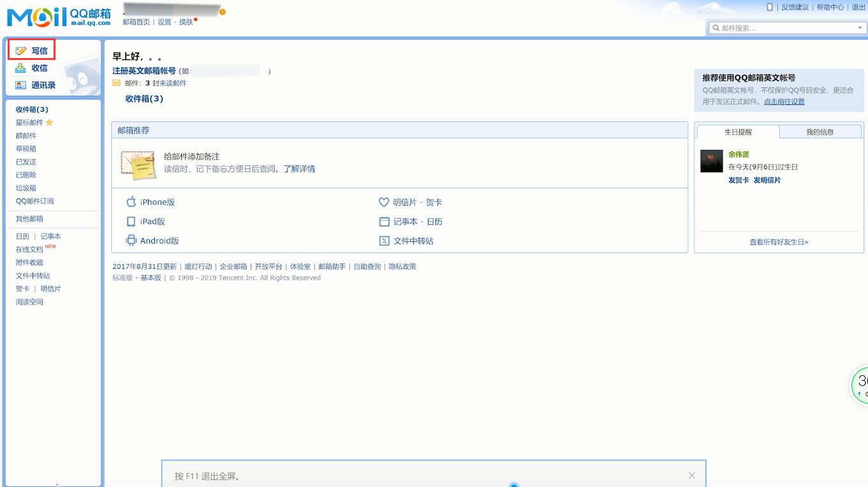Click the receive mail download icon

pyautogui.click(x=20, y=68)
